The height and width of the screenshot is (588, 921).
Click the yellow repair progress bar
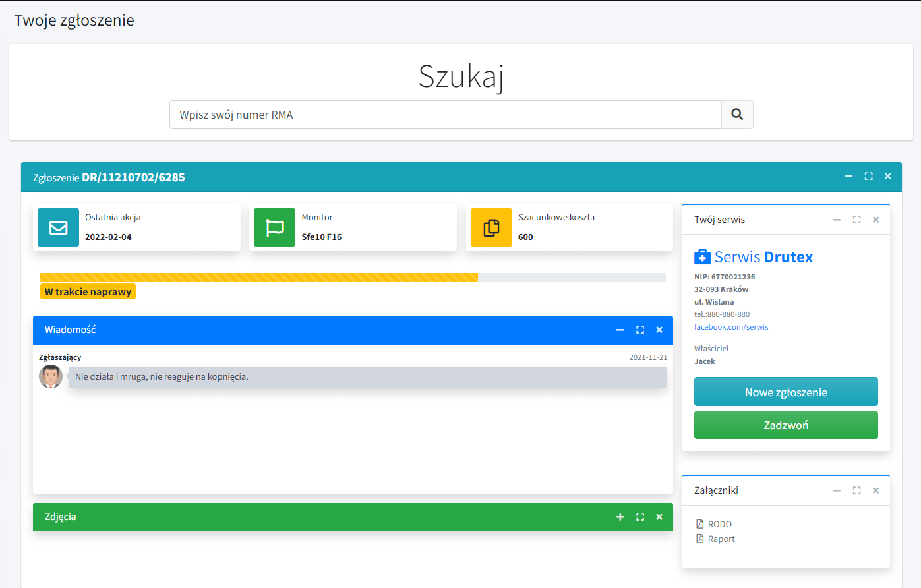[x=259, y=278]
